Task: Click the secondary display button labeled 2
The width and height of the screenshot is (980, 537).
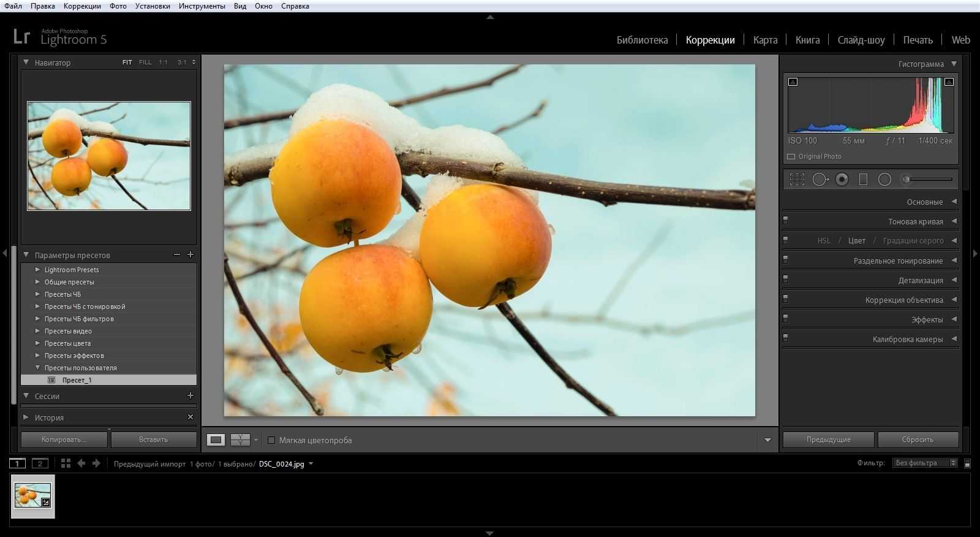Action: click(x=40, y=463)
